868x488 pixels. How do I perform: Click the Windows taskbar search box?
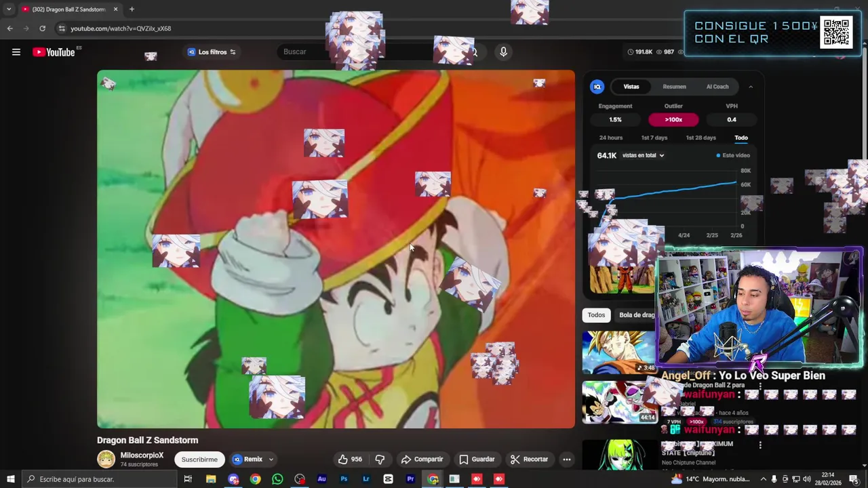(x=98, y=479)
